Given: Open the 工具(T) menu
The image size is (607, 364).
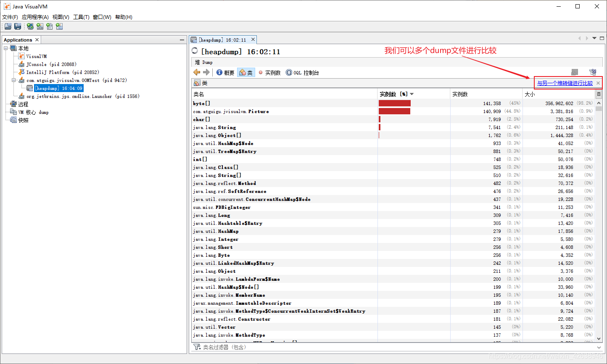Looking at the screenshot, I should click(81, 17).
